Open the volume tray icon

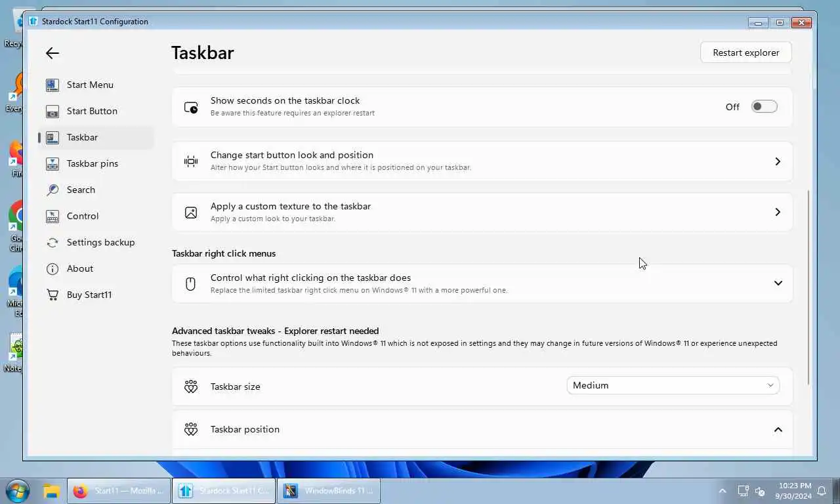(761, 491)
